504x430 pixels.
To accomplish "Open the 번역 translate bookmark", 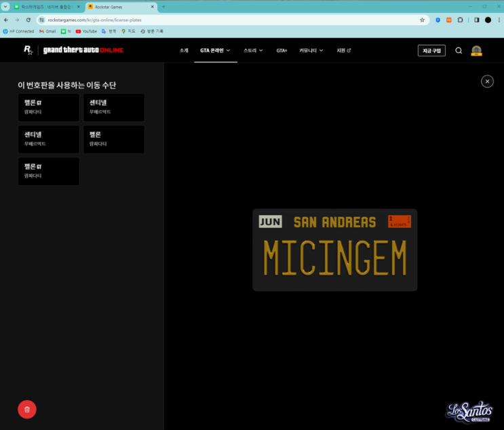I will [x=109, y=31].
